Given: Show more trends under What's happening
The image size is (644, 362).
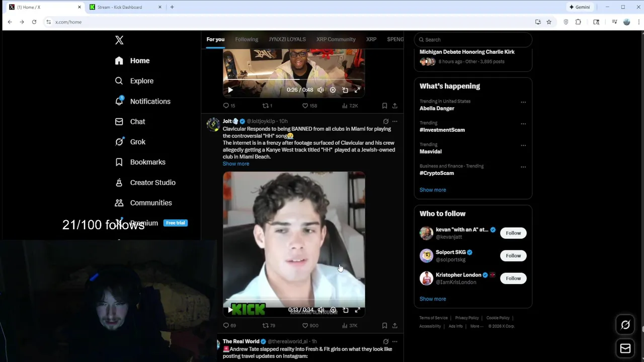Looking at the screenshot, I should pyautogui.click(x=433, y=190).
